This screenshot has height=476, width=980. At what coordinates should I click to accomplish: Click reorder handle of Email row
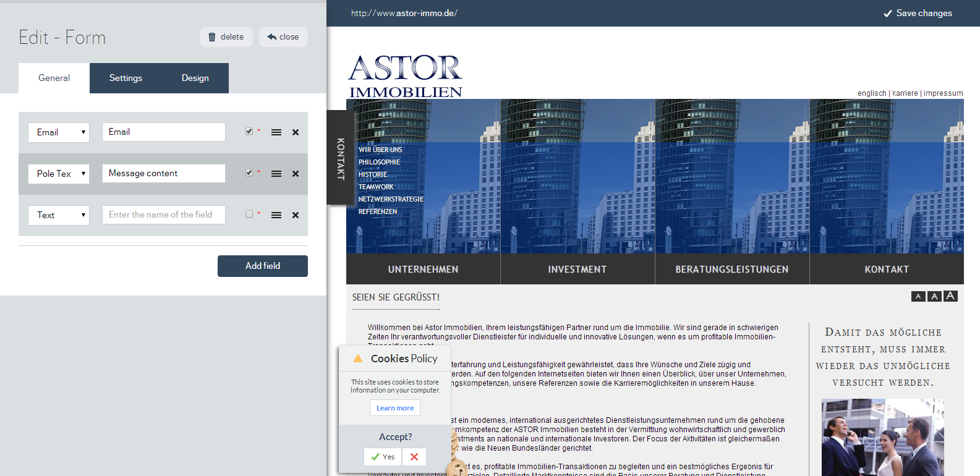pyautogui.click(x=276, y=132)
